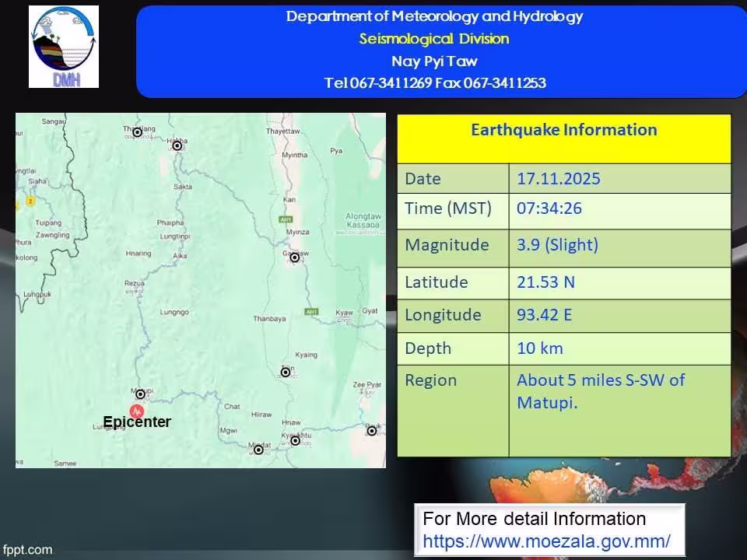This screenshot has width=747, height=560.
Task: Click the Seismological Division heading
Action: tap(433, 39)
